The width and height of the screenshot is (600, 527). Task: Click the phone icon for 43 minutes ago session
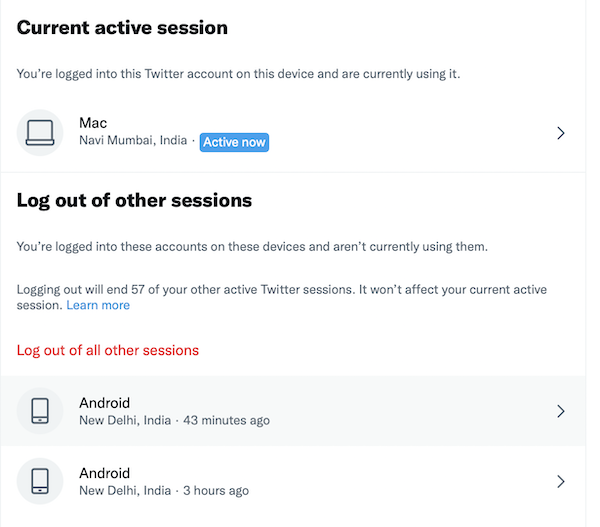pos(40,411)
